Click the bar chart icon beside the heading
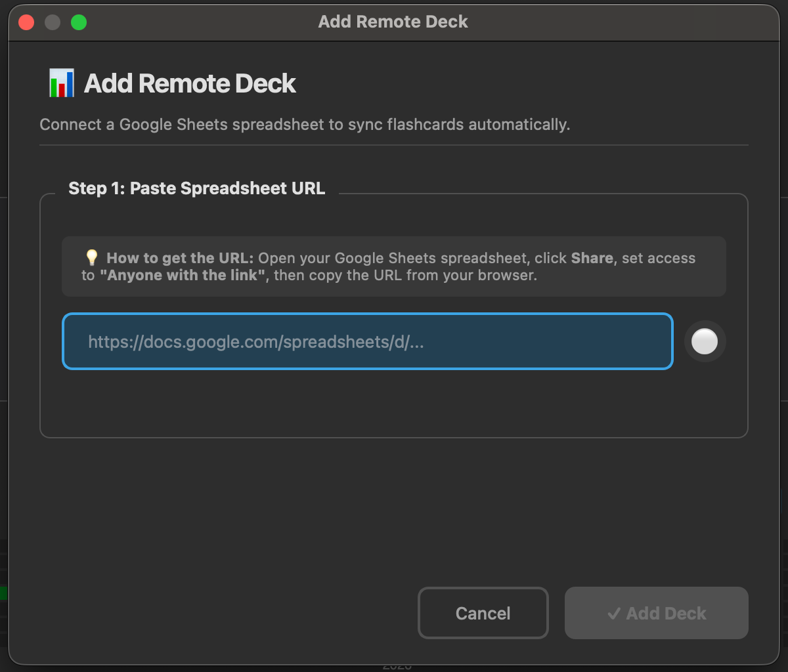This screenshot has width=788, height=672. pyautogui.click(x=61, y=84)
